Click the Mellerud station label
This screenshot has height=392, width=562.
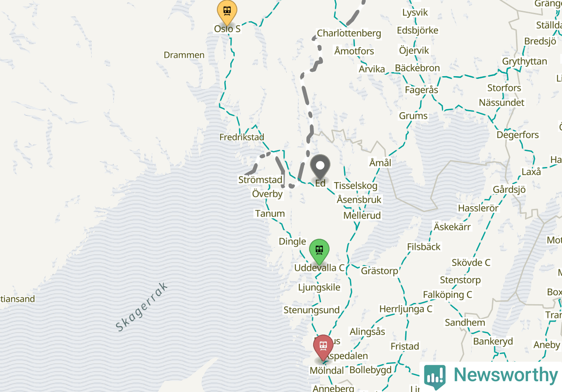(x=362, y=216)
